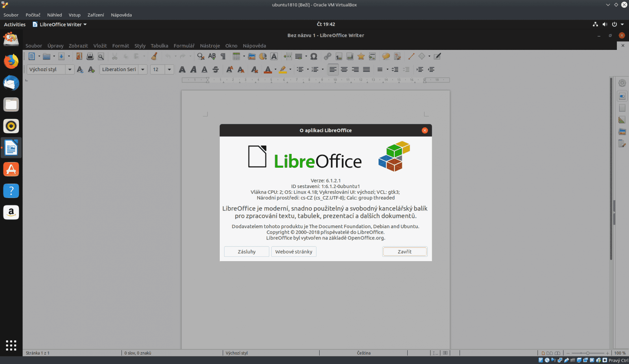Click Čeština in the status bar

pyautogui.click(x=364, y=353)
